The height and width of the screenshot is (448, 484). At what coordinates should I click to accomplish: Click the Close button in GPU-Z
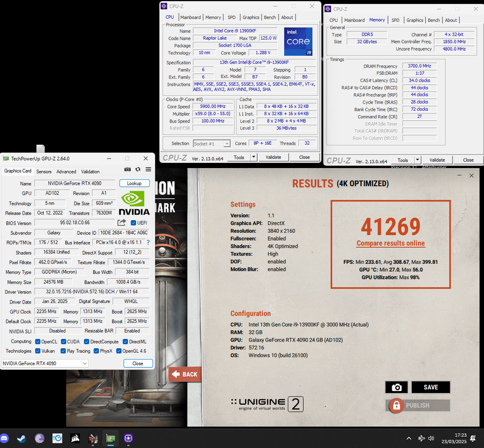(x=138, y=363)
